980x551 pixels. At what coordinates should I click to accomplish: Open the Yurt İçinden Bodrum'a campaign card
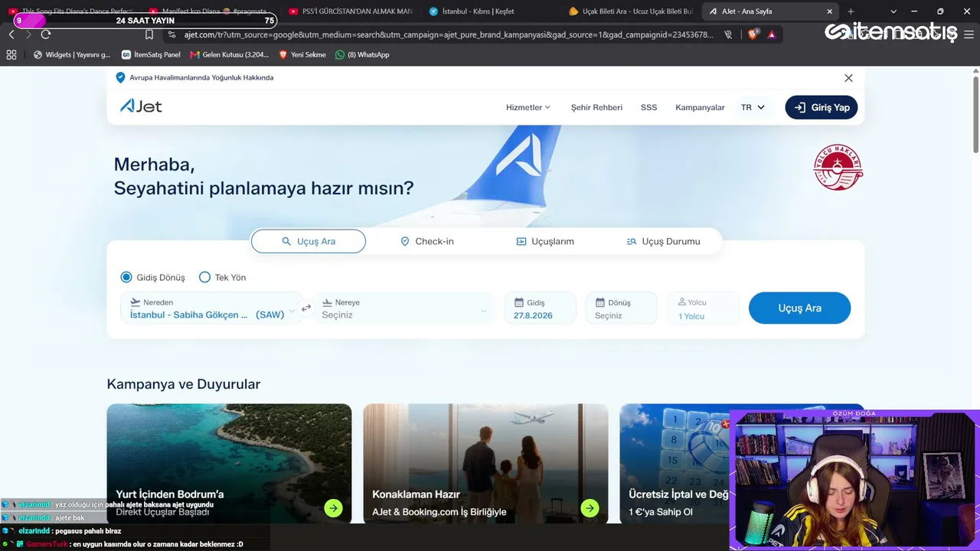point(229,464)
